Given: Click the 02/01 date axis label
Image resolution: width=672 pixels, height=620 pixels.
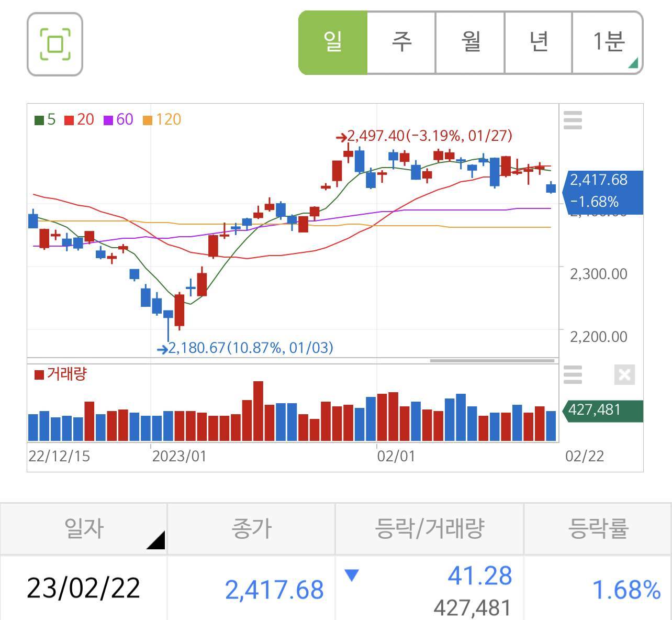Looking at the screenshot, I should pos(396,456).
